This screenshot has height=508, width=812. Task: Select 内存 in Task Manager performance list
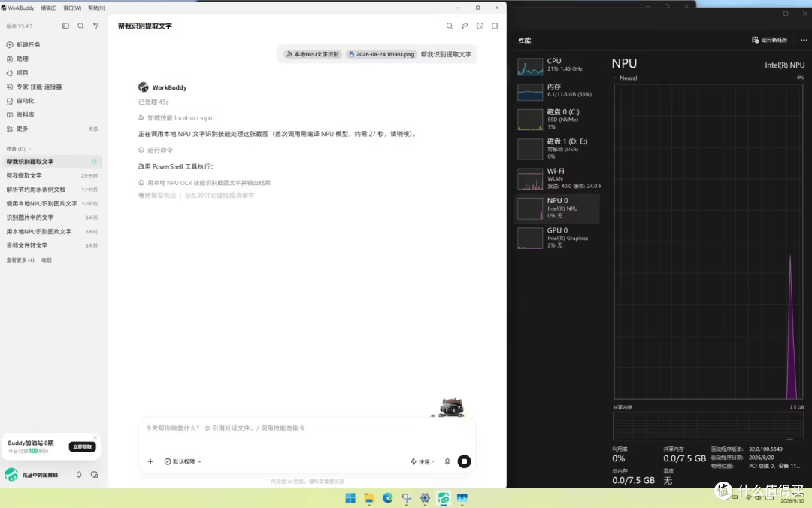tap(558, 92)
